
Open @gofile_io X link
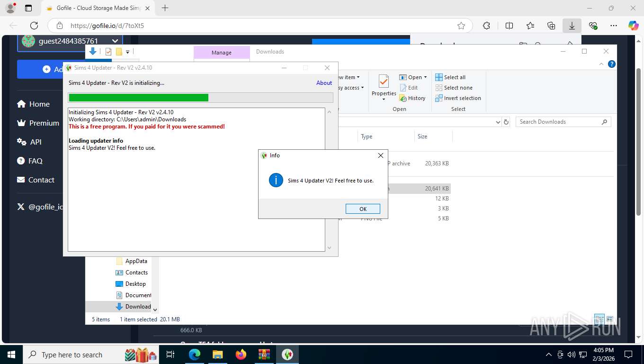pos(40,207)
